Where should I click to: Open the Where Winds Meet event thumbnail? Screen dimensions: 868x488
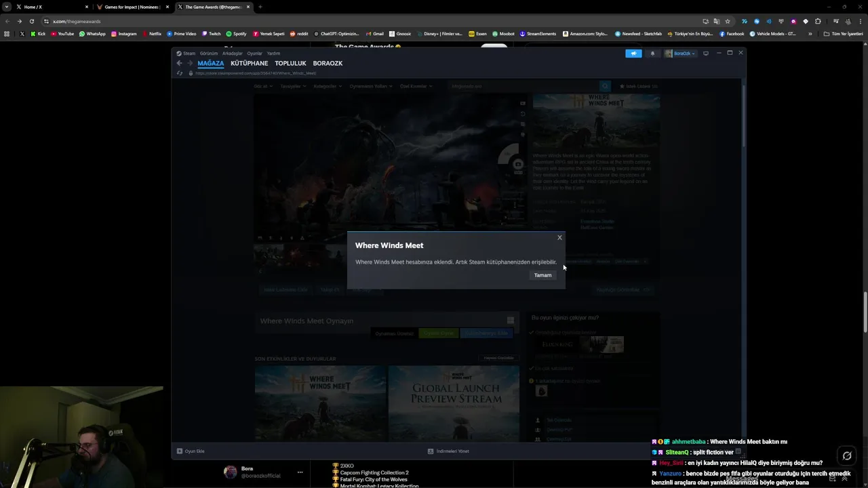pos(320,403)
